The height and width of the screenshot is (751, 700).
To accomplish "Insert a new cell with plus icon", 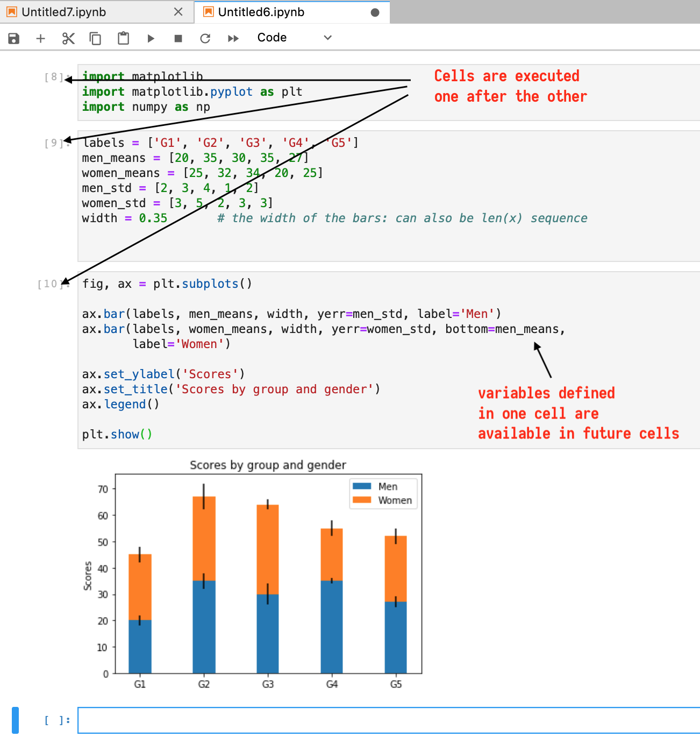I will point(40,38).
